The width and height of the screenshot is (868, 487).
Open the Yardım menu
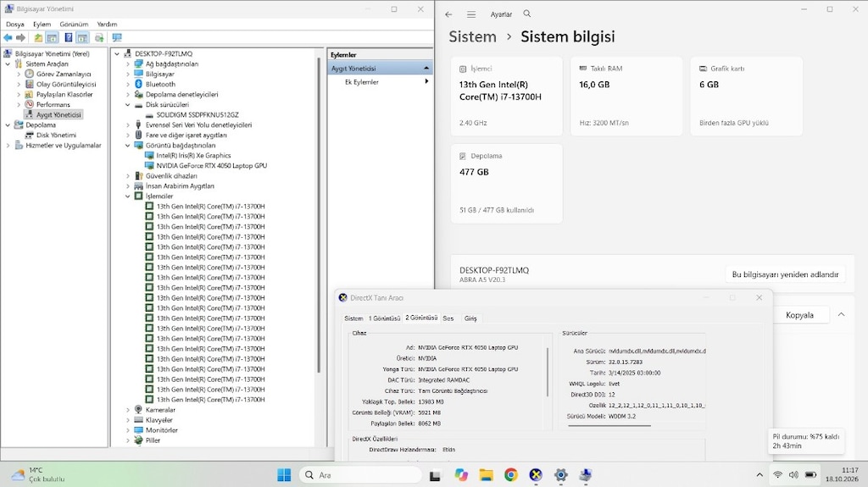tap(107, 25)
